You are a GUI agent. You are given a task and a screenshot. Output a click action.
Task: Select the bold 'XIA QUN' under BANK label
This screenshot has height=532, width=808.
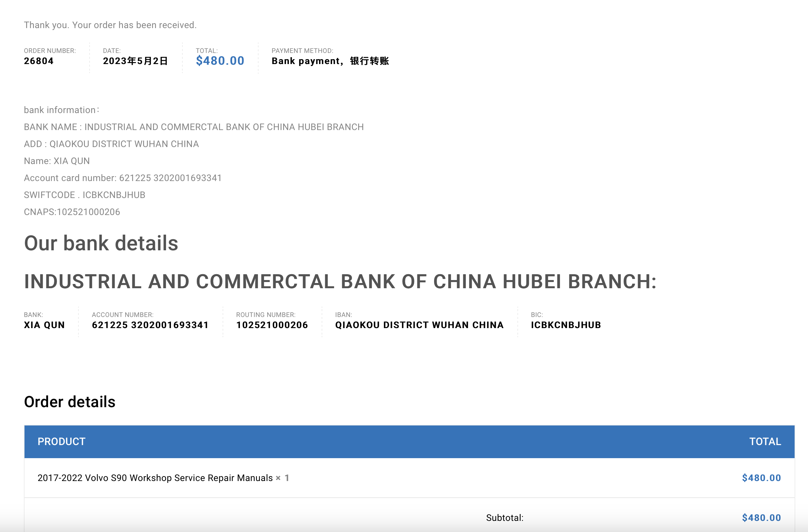tap(44, 325)
